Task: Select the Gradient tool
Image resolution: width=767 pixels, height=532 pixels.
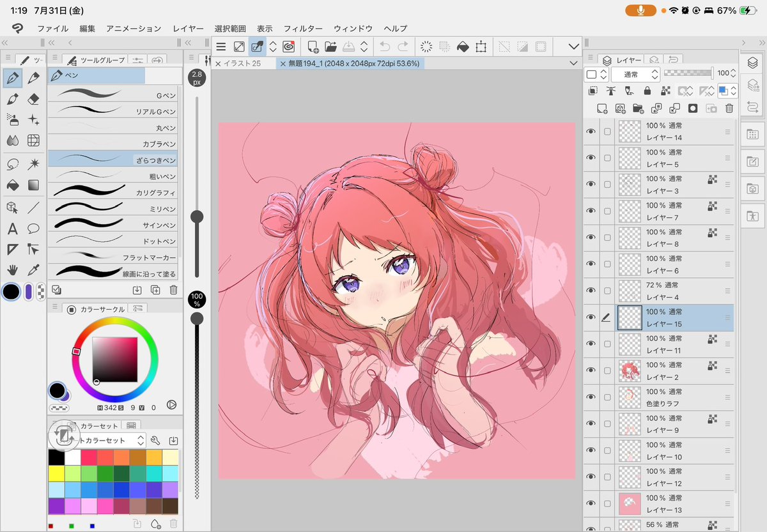Action: click(34, 185)
